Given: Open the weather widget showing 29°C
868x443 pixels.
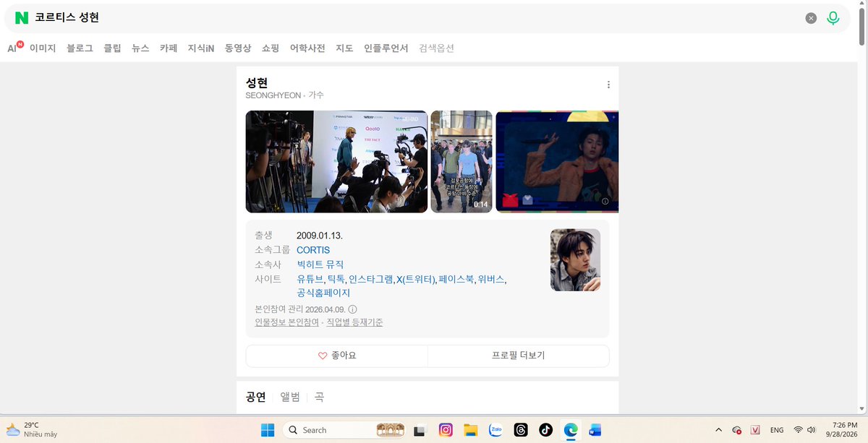Looking at the screenshot, I should (x=32, y=430).
